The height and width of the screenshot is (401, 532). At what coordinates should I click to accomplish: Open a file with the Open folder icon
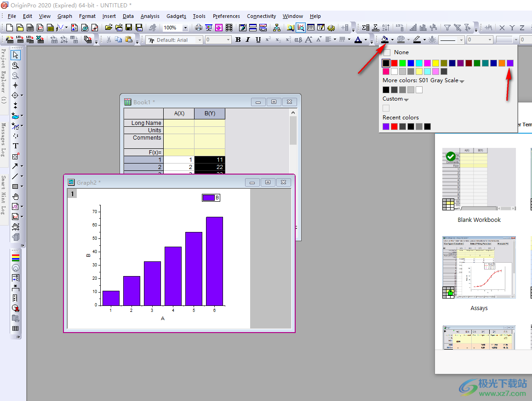coord(109,28)
